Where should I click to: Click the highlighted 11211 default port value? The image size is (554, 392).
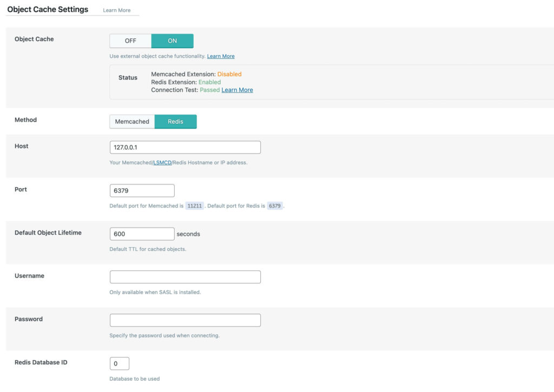click(x=195, y=205)
